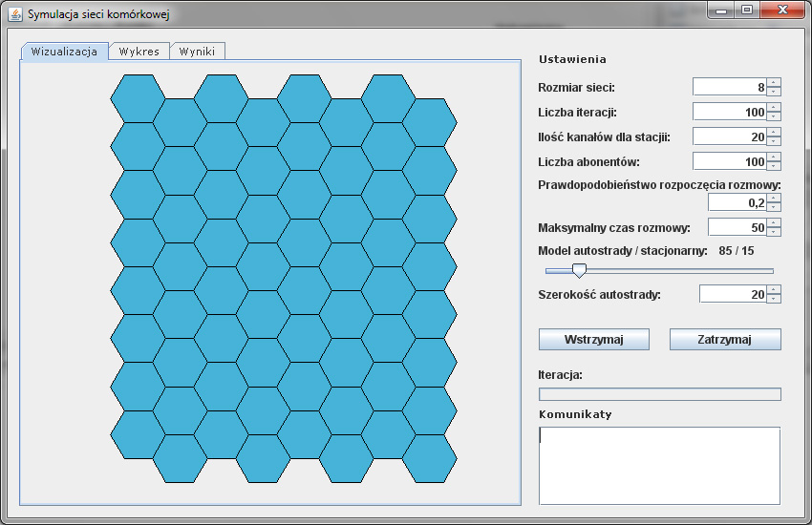Increase Szerokość autostrady with up arrow
The width and height of the screenshot is (812, 525).
(774, 289)
